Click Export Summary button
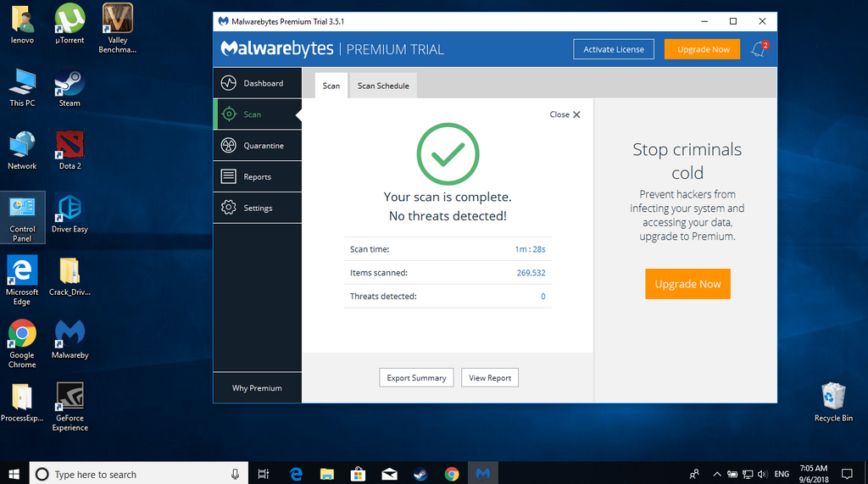The image size is (868, 484). click(416, 378)
